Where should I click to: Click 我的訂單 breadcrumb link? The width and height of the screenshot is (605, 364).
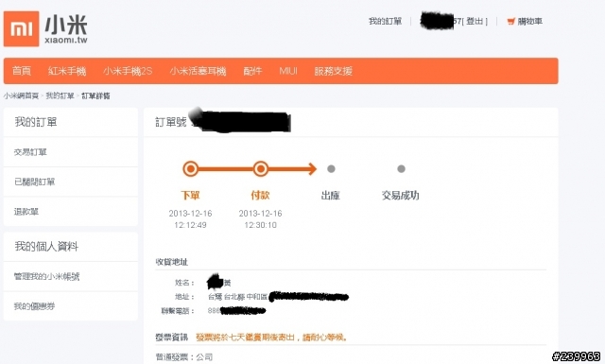point(60,95)
